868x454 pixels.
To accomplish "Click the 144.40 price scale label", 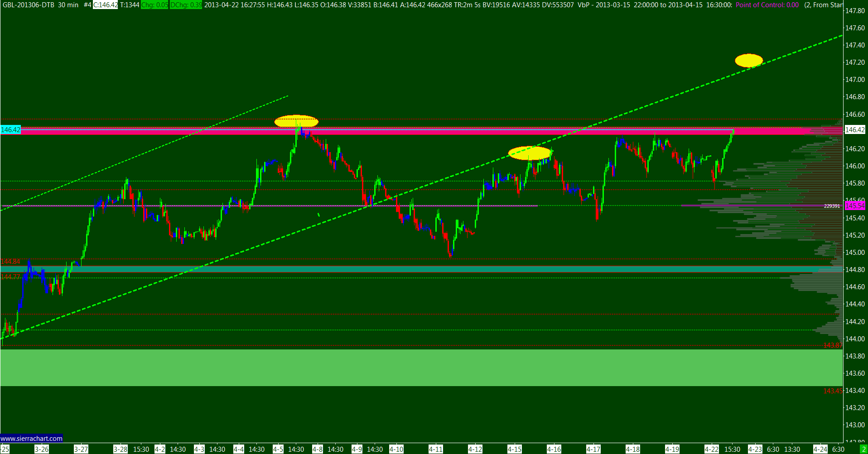I will pyautogui.click(x=855, y=304).
